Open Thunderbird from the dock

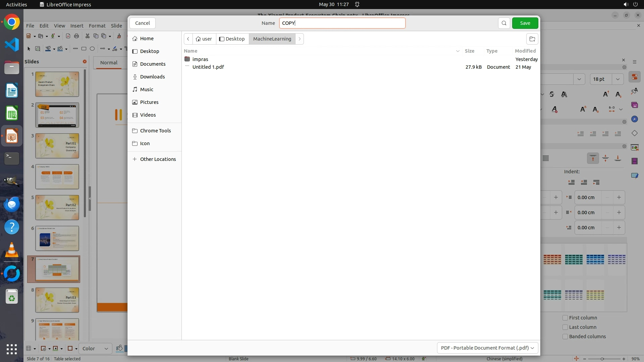tap(12, 204)
